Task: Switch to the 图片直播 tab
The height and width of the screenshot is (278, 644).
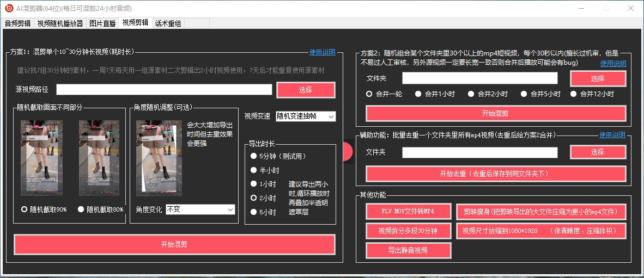Action: click(x=102, y=23)
